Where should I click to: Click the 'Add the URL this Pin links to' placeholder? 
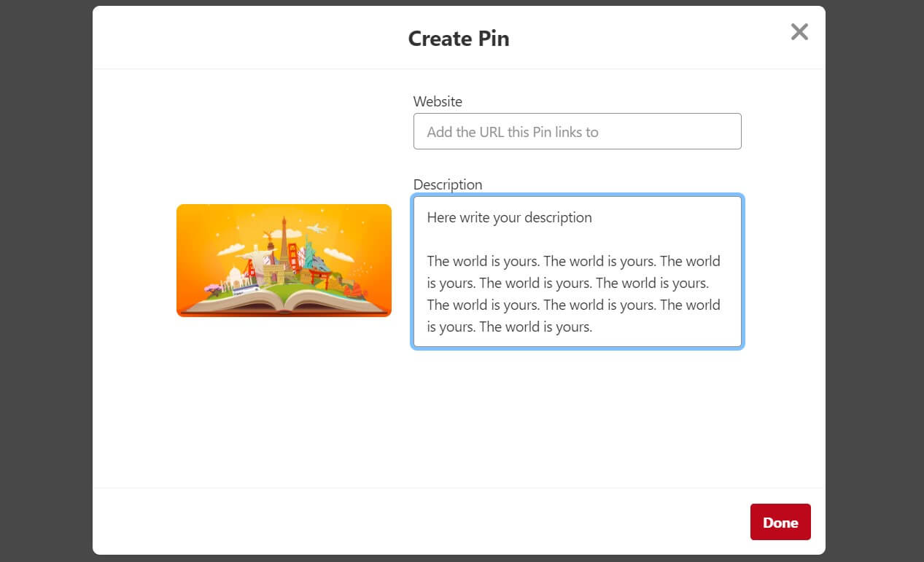(x=512, y=132)
